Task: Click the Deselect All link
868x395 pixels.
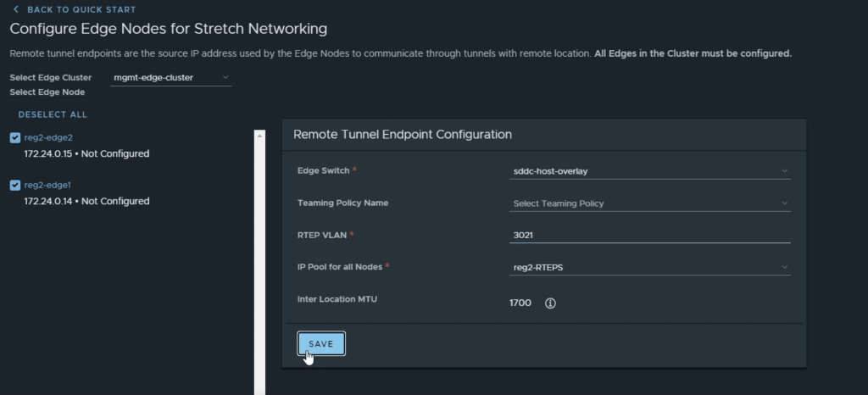Action: pos(53,114)
